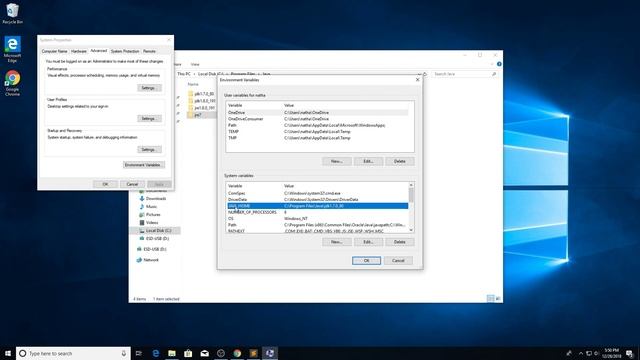Open Google Chrome desktop shortcut
640x360 pixels.
12,83
